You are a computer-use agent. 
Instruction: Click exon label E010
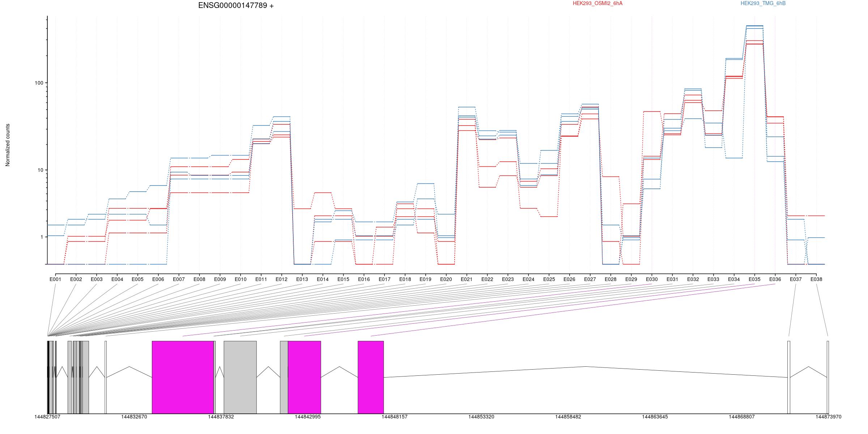pyautogui.click(x=241, y=279)
